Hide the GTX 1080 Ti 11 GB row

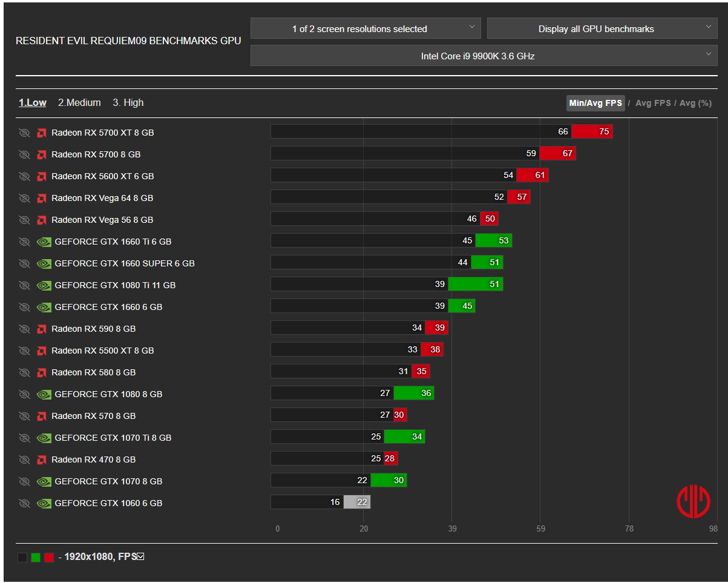(x=24, y=285)
